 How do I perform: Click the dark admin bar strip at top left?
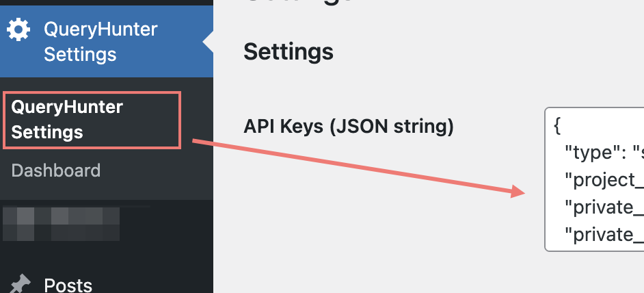click(x=107, y=3)
